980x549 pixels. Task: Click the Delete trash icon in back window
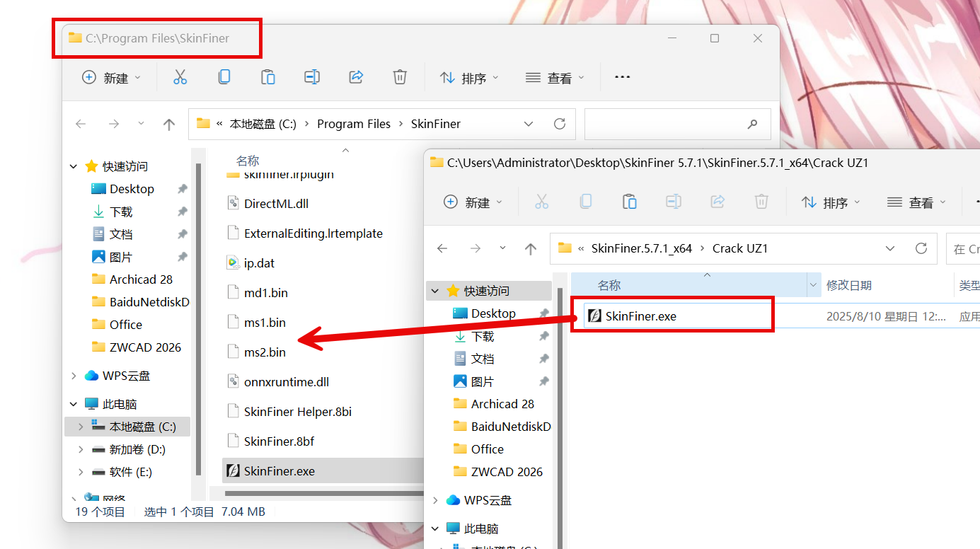[x=400, y=78]
